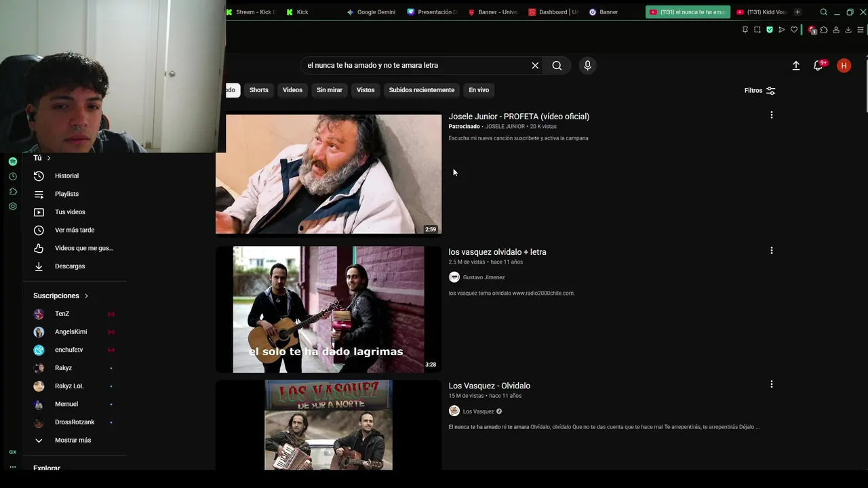Click the pin icon in browser toolbar
The image size is (868, 488).
(x=745, y=30)
